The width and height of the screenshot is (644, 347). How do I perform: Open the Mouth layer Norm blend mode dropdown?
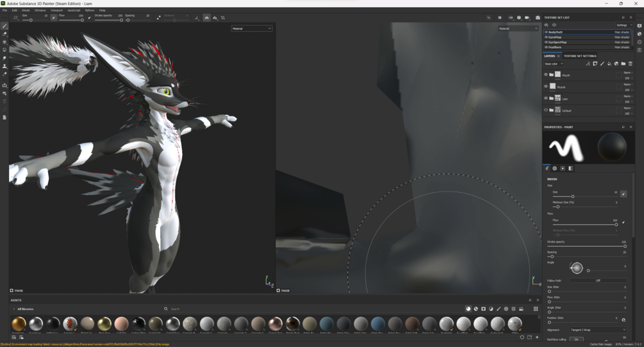pyautogui.click(x=628, y=72)
